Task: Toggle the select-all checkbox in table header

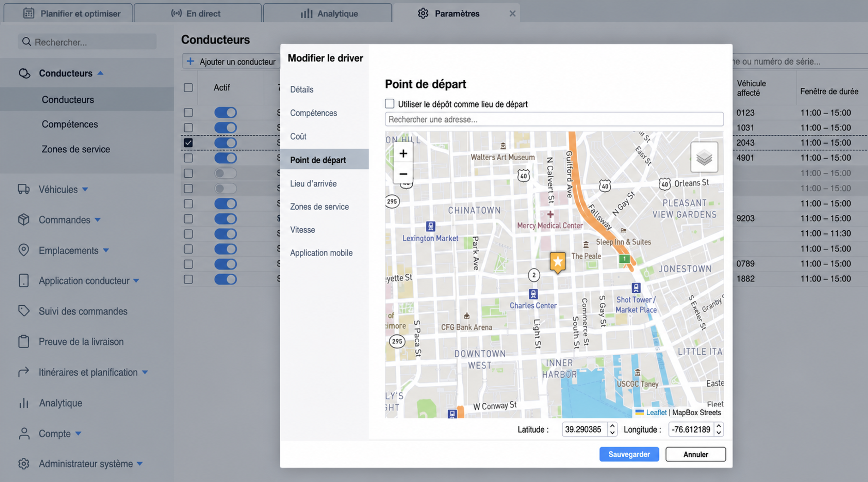Action: tap(189, 88)
